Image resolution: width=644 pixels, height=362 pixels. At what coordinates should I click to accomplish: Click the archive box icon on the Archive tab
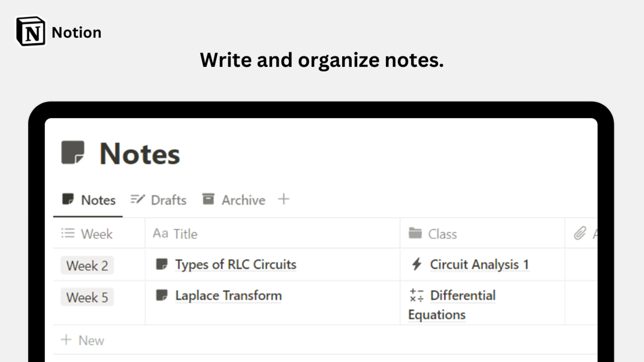point(209,198)
